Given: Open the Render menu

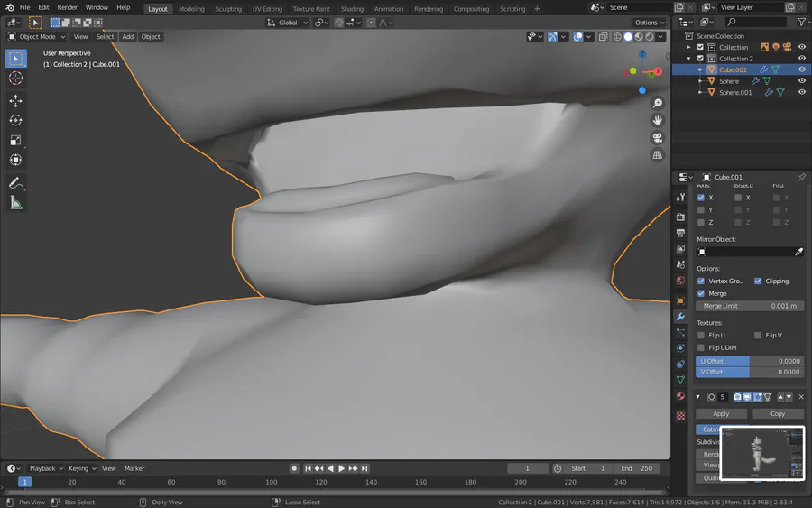Looking at the screenshot, I should pyautogui.click(x=68, y=7).
